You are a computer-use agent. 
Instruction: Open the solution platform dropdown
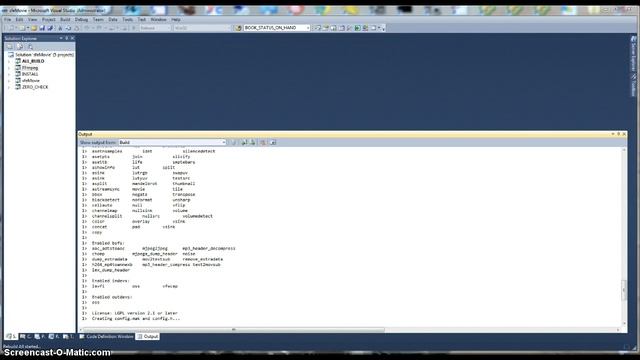tap(202, 28)
